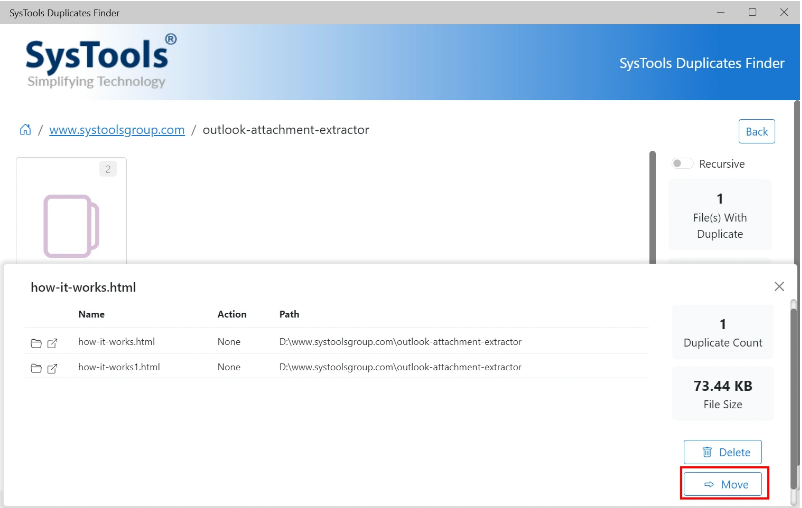This screenshot has width=802, height=508.
Task: Open external icon for how-it-works.html row
Action: click(52, 343)
